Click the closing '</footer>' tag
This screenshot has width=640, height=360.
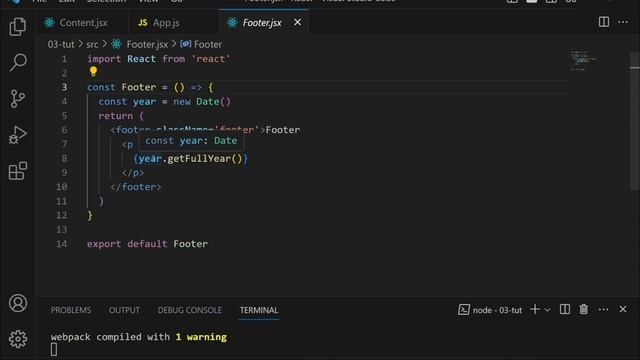pos(136,187)
